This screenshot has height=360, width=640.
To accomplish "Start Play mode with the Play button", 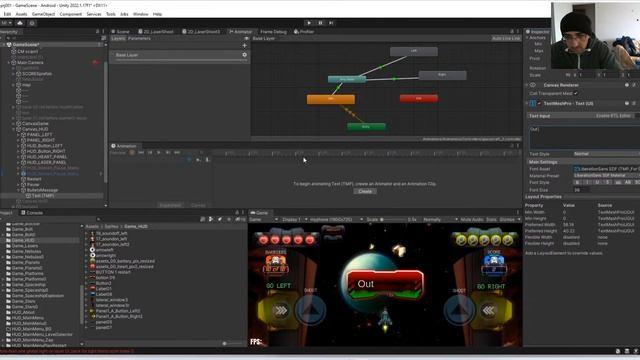I will tap(309, 23).
